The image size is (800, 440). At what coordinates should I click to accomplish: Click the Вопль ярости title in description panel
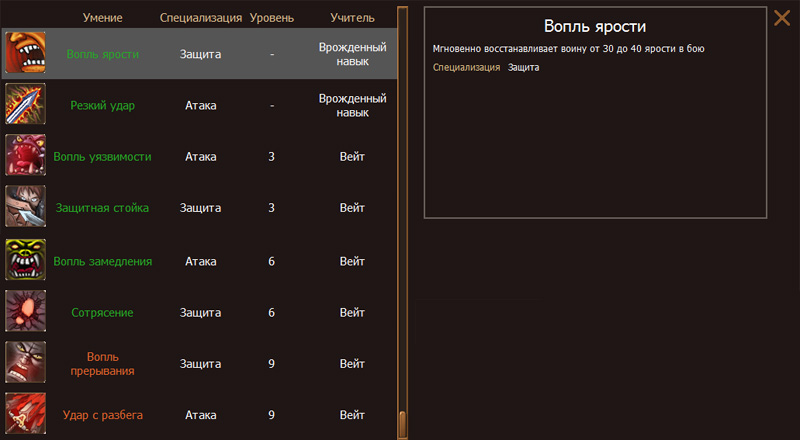[595, 27]
